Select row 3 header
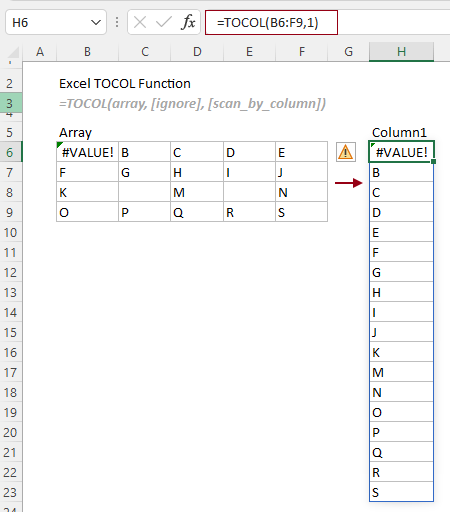This screenshot has width=450, height=512. pos(11,103)
